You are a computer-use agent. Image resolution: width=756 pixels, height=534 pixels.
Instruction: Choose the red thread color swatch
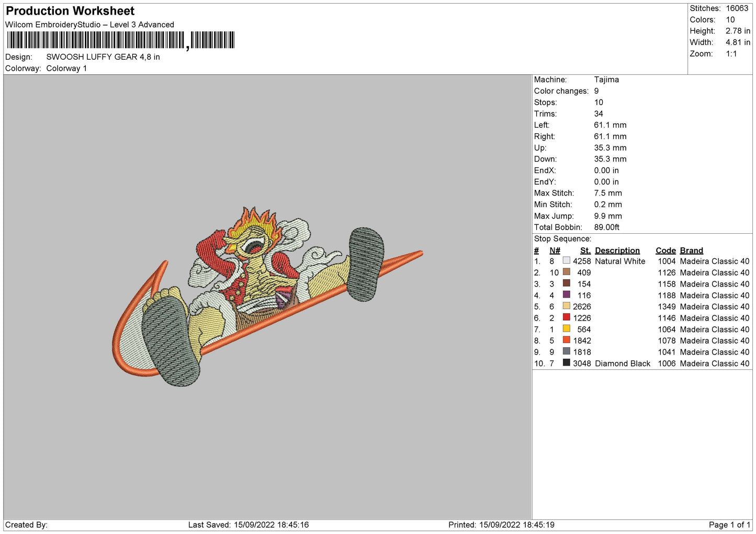(x=566, y=317)
